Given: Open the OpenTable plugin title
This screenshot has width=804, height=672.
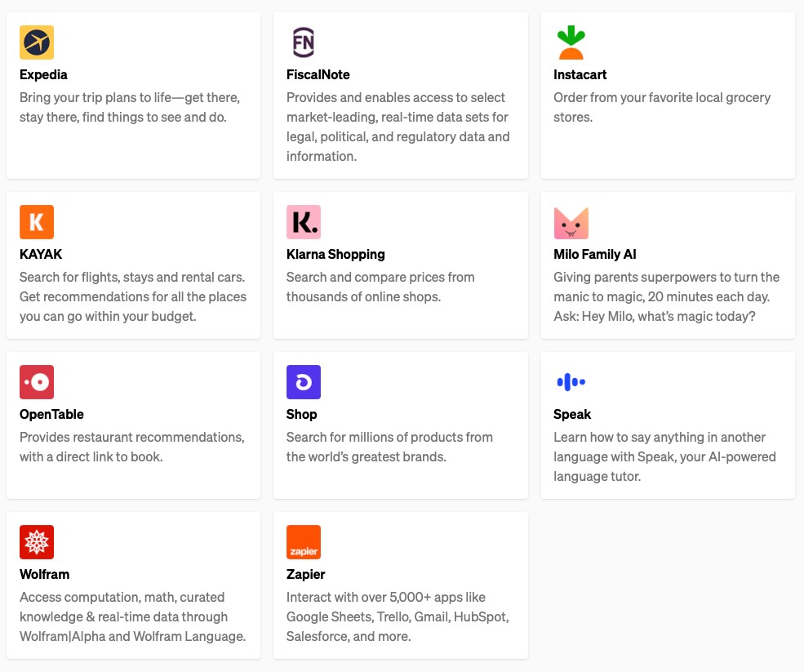Looking at the screenshot, I should [51, 415].
